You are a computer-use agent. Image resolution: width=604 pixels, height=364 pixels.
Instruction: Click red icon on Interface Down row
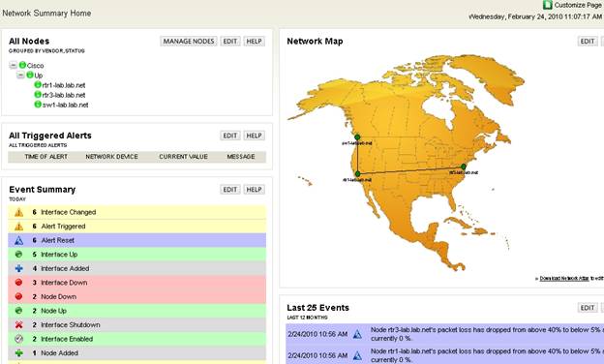[x=18, y=283]
